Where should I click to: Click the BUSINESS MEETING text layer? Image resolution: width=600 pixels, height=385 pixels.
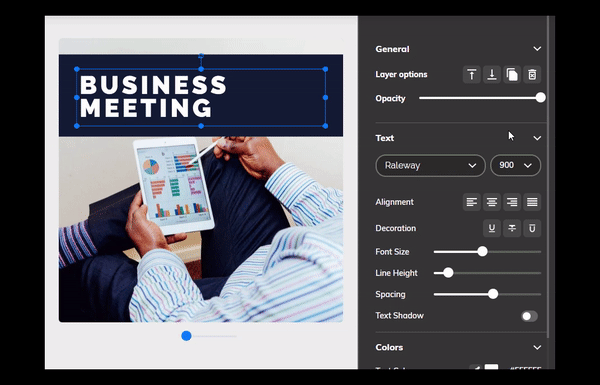tap(153, 96)
